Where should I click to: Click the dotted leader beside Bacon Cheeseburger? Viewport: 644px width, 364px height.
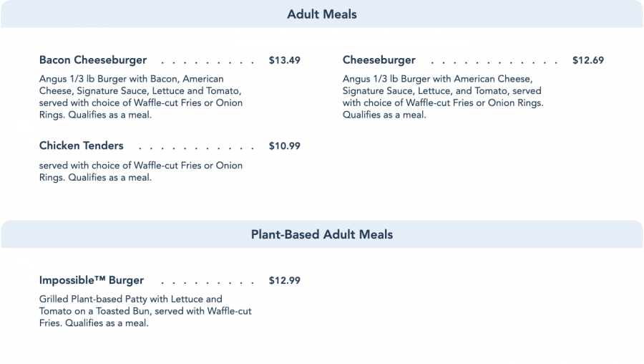tap(208, 62)
